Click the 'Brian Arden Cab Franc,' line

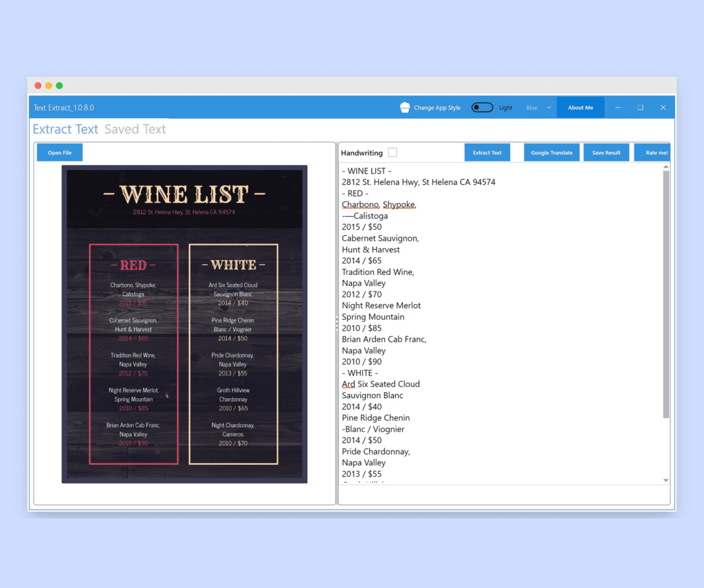(384, 339)
